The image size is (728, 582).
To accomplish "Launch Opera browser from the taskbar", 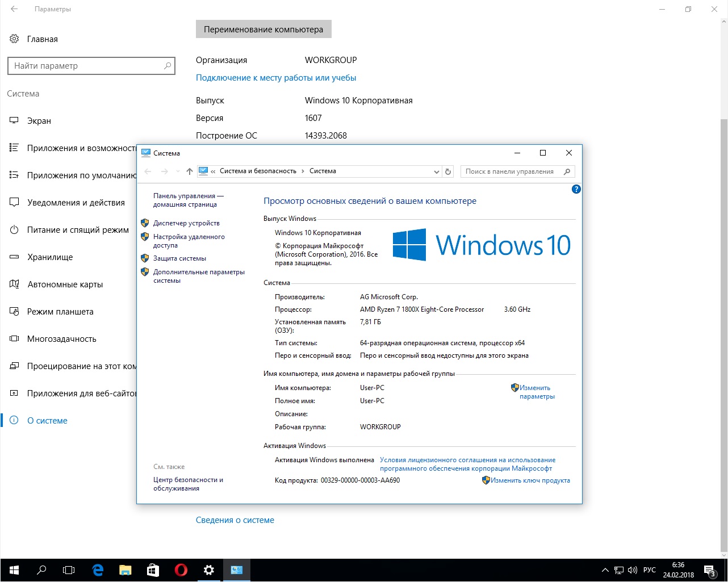I will pos(181,570).
